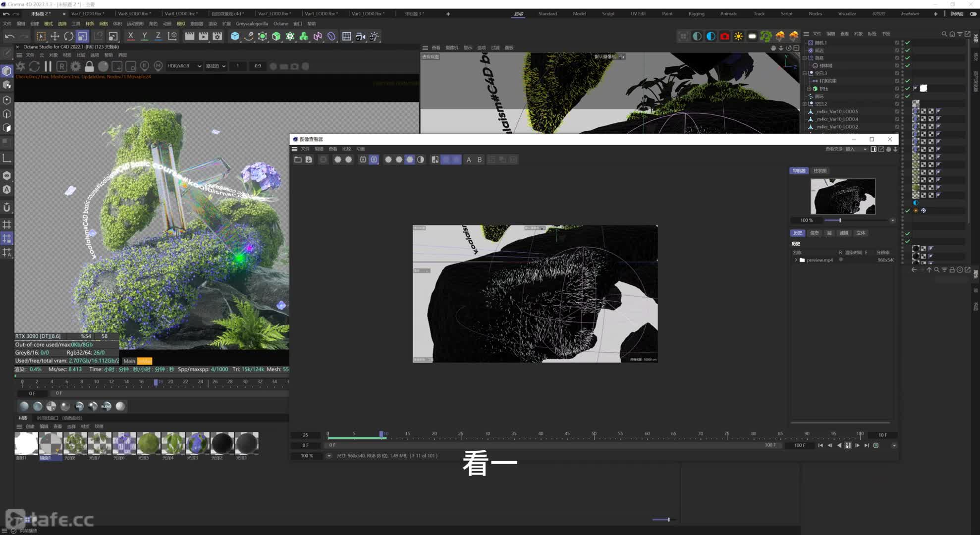Viewport: 980px width, 535px height.
Task: Open Edit Render Settings clapperboard gear
Action: (x=218, y=36)
